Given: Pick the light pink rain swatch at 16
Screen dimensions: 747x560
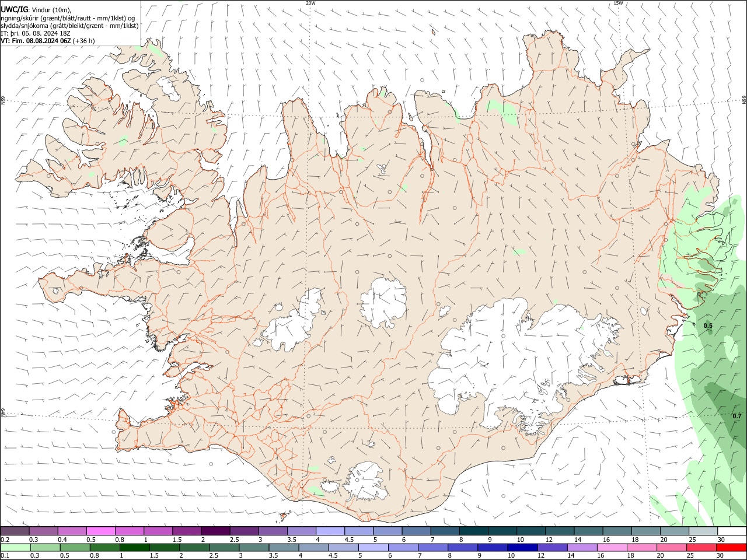Looking at the screenshot, I should point(612,548).
